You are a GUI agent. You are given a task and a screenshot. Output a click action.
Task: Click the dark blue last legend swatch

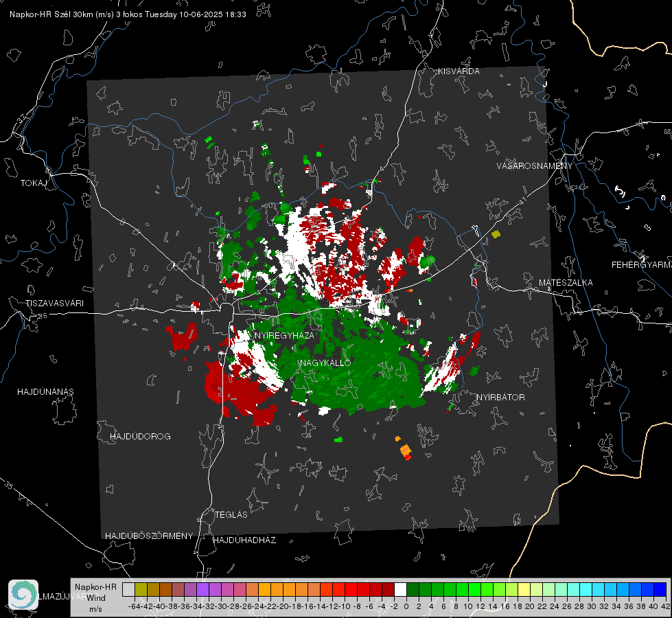click(x=660, y=589)
